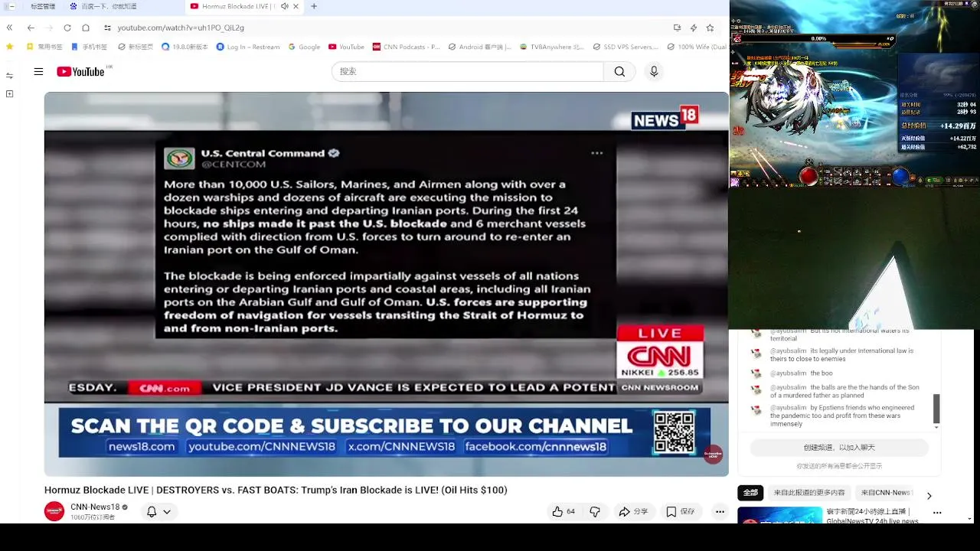Select the 全部 filter chip
980x551 pixels.
750,493
